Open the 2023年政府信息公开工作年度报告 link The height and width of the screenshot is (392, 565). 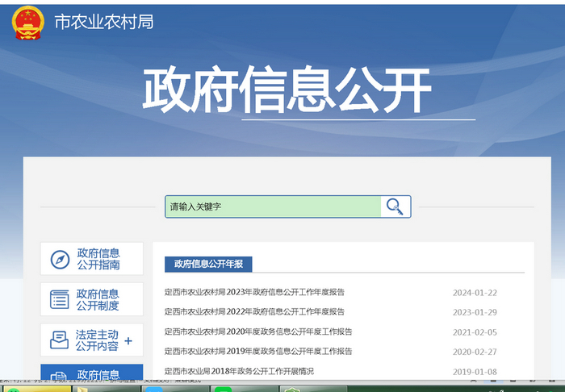pyautogui.click(x=254, y=292)
